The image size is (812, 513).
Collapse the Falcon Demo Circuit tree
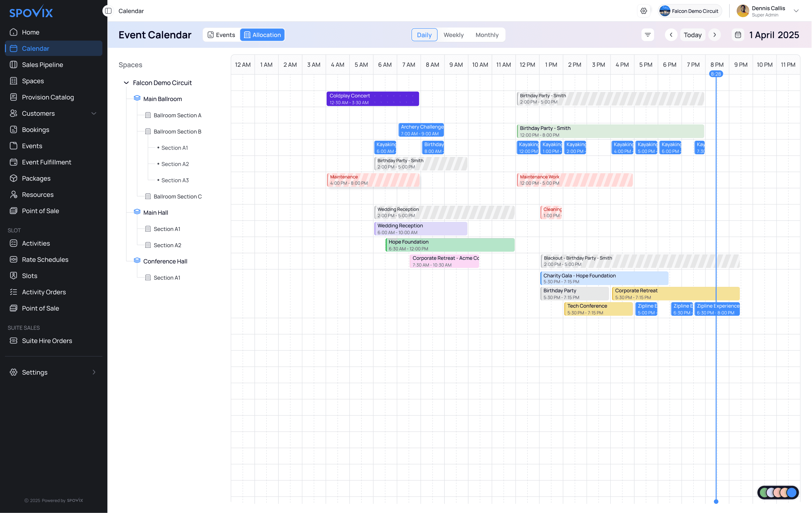(126, 83)
